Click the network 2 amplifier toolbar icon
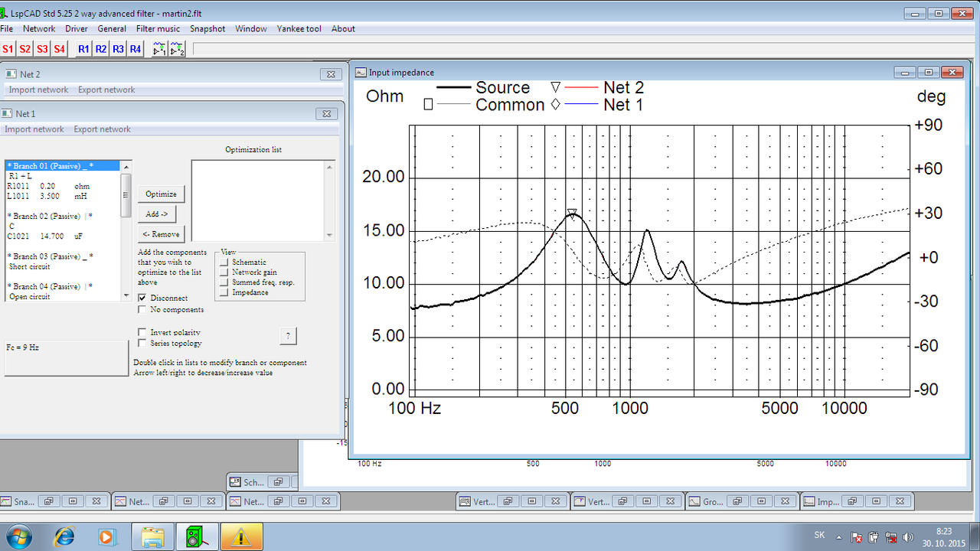980x551 pixels. click(x=178, y=49)
